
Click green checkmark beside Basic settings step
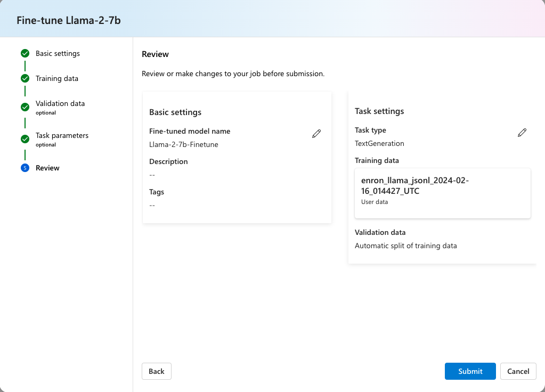click(x=25, y=53)
